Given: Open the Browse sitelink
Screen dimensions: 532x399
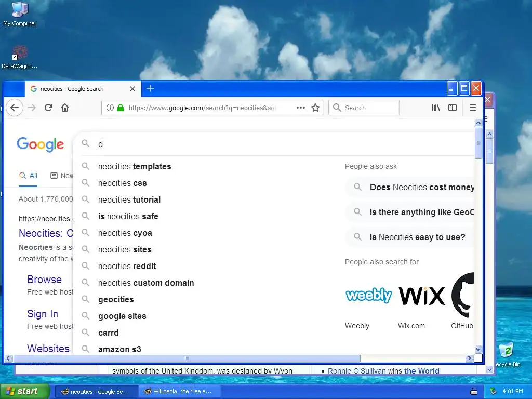Looking at the screenshot, I should click(45, 280).
